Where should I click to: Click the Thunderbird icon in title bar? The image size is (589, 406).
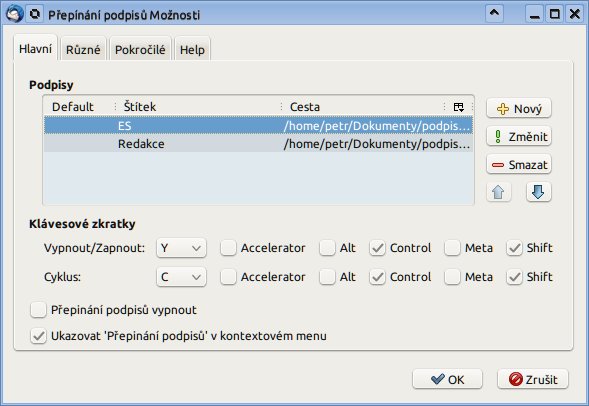pyautogui.click(x=14, y=14)
